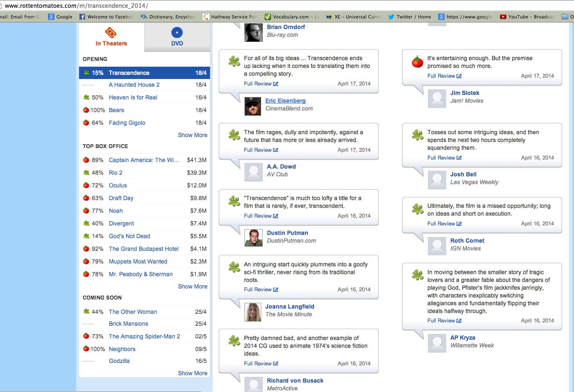Click Show More under Opening
The height and width of the screenshot is (392, 574).
point(192,135)
